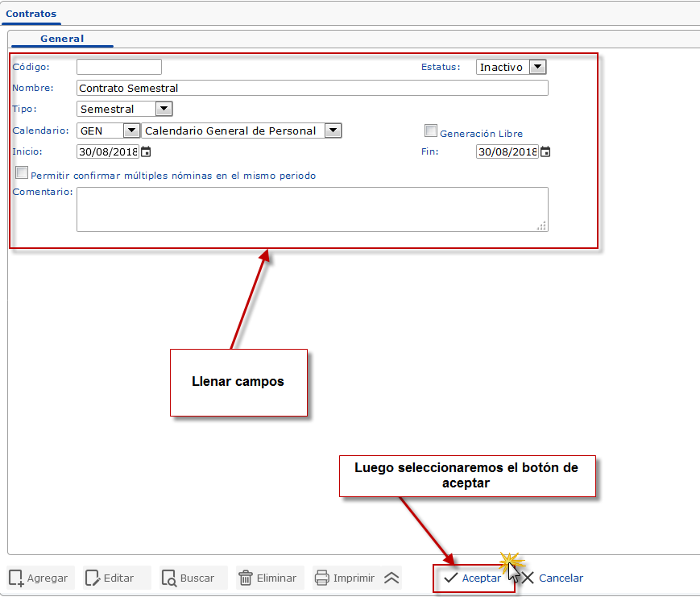
Task: Confirm the form with Aceptar
Action: [x=473, y=578]
